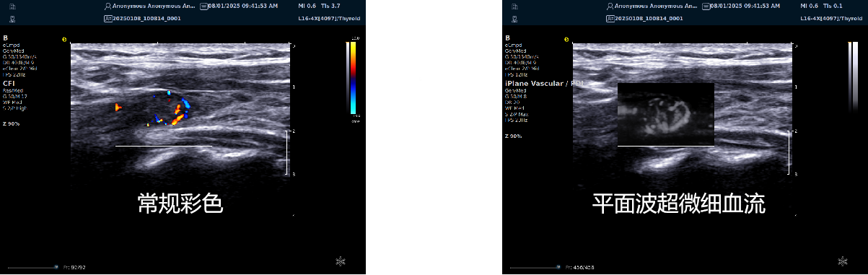
Task: Click the accession icon beside 20250108_100814_0001 at left
Action: pos(108,18)
